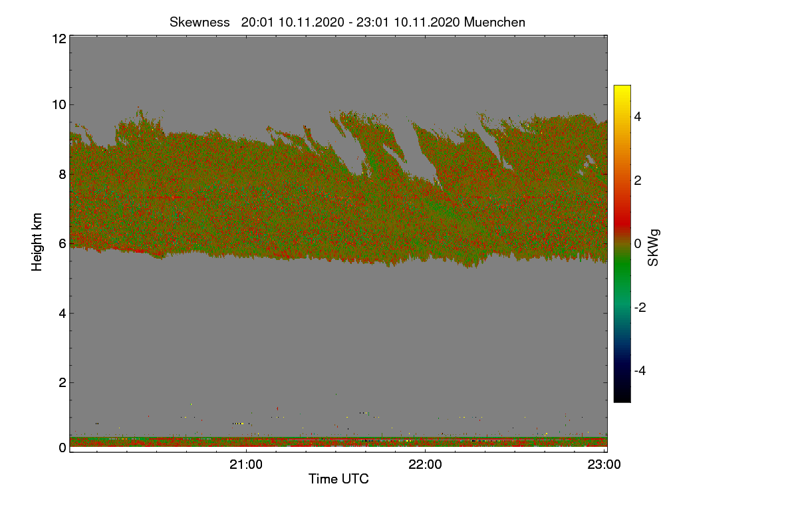This screenshot has height=532, width=798.
Task: Click the colorbar '-2' tick label
Action: coord(640,307)
